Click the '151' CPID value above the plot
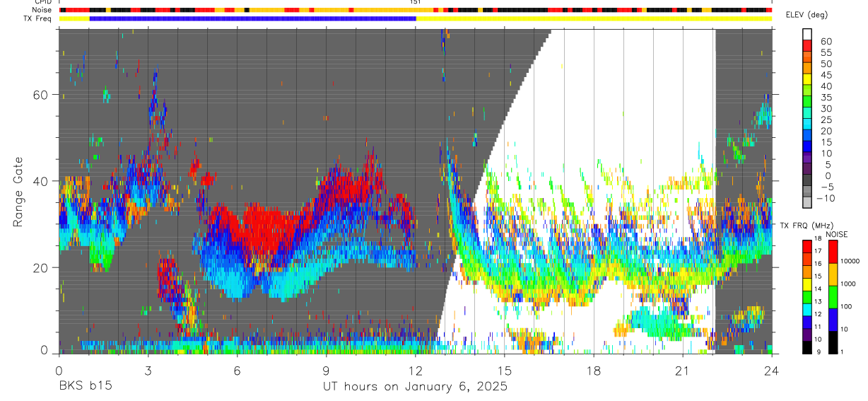The height and width of the screenshot is (401, 868). tap(415, 2)
